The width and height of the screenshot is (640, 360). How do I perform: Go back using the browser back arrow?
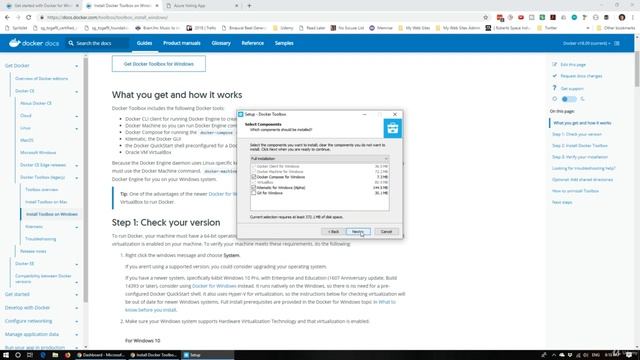point(7,18)
